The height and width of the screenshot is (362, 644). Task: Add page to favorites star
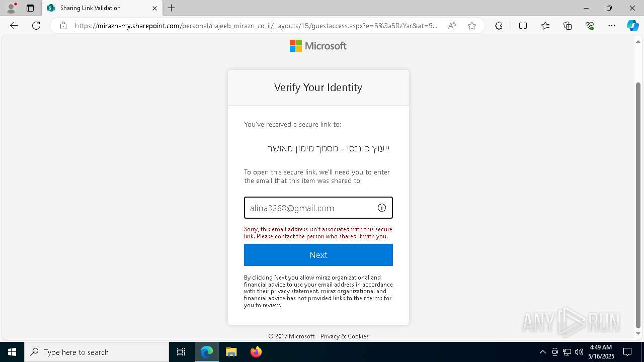coord(471,26)
